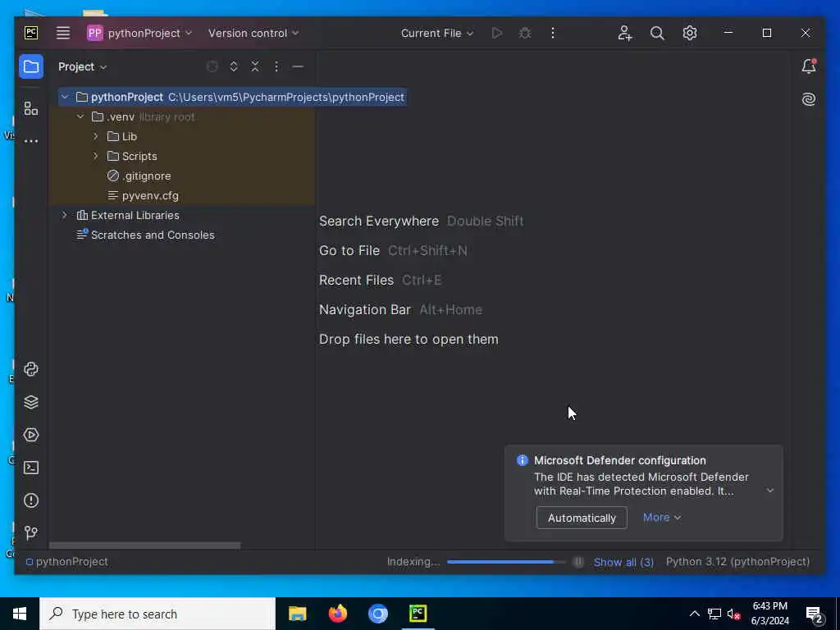Expand the Scripts folder

coord(96,157)
